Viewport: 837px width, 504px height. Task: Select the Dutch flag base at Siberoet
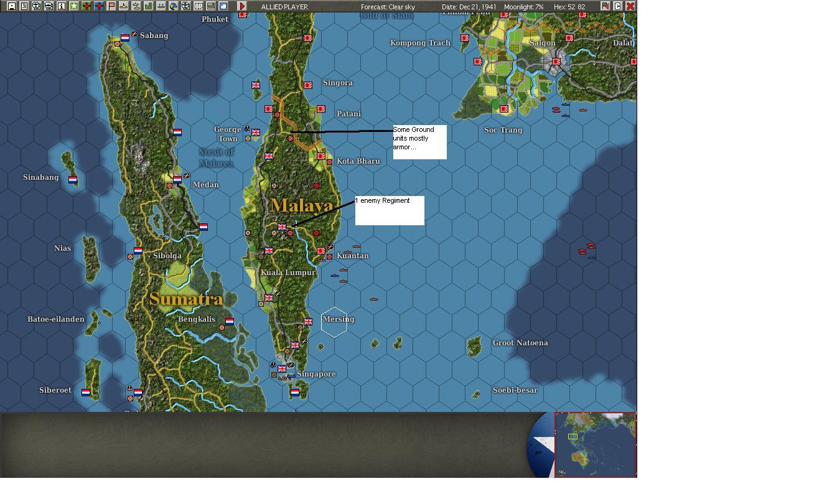[x=86, y=393]
